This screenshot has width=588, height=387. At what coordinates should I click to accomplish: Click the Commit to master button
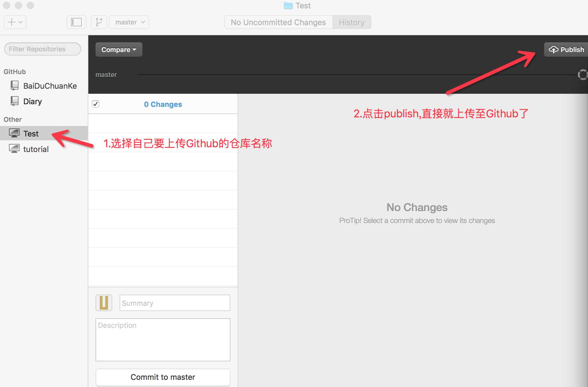coord(163,377)
